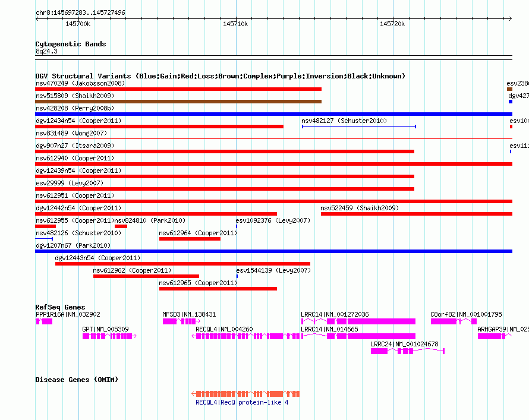
Task: Select the small blue dgv427 marker
Action: pos(511,102)
